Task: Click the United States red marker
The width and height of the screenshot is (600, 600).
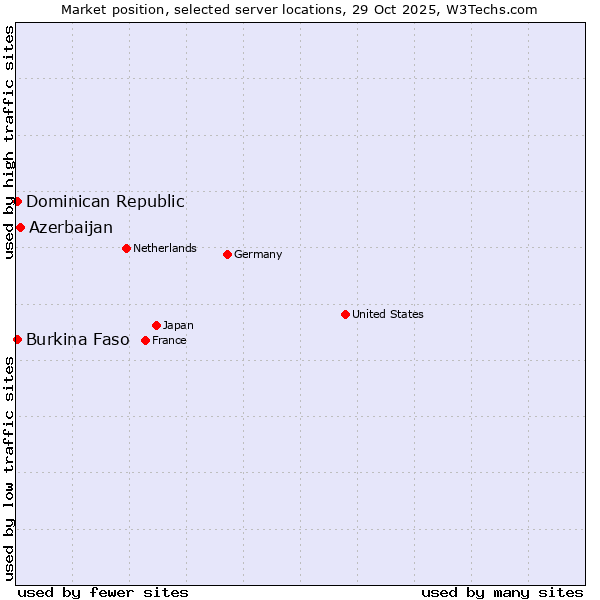Action: pyautogui.click(x=345, y=314)
